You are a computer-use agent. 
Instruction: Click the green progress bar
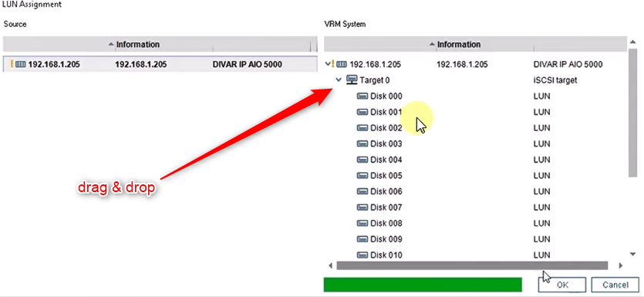click(x=423, y=285)
